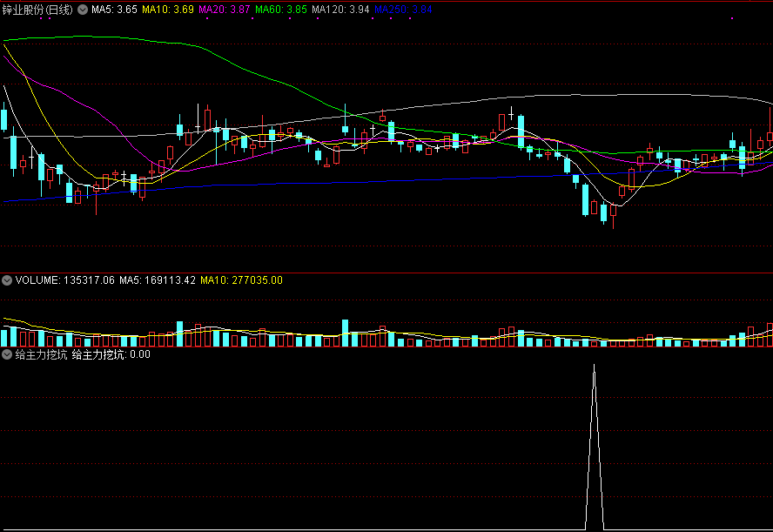
Task: Select the yellow MA10: 3.69 label
Action: tap(168, 10)
